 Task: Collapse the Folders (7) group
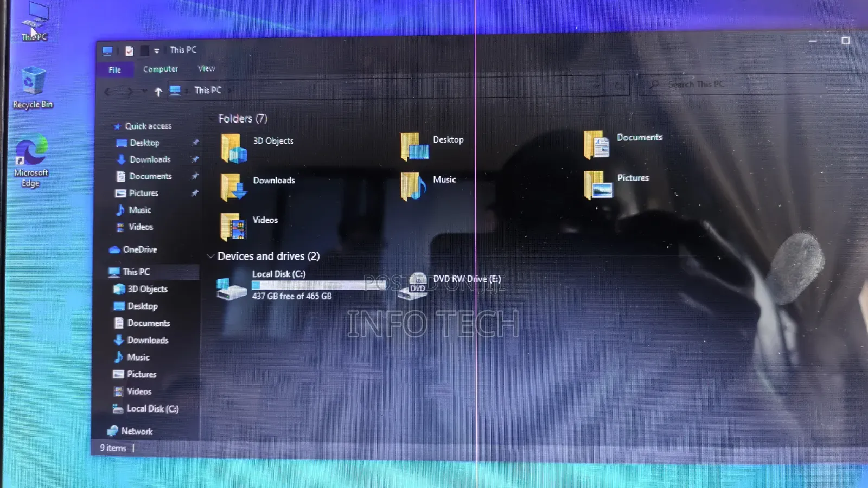pos(211,118)
